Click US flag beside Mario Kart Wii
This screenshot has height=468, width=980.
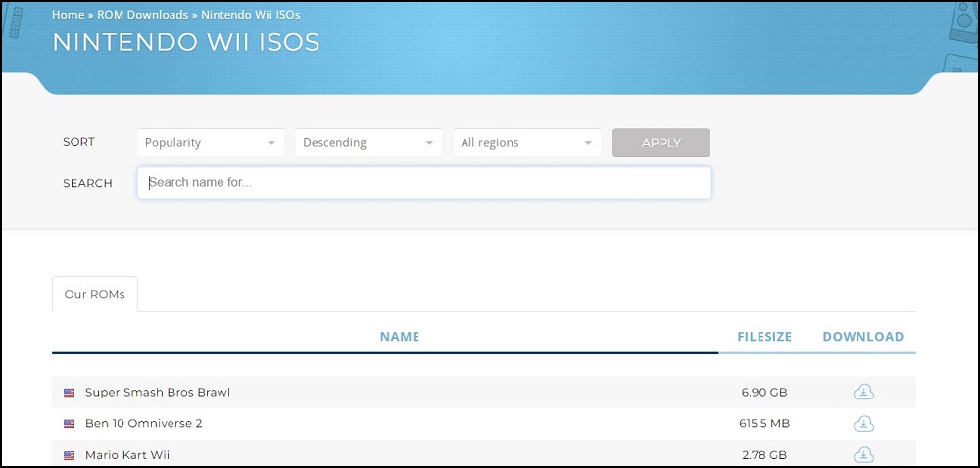tap(69, 455)
